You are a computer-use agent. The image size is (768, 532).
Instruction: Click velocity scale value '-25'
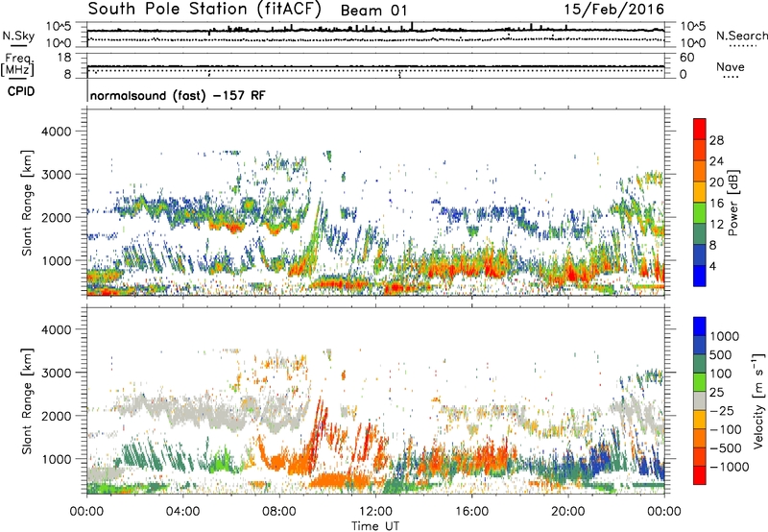(723, 410)
